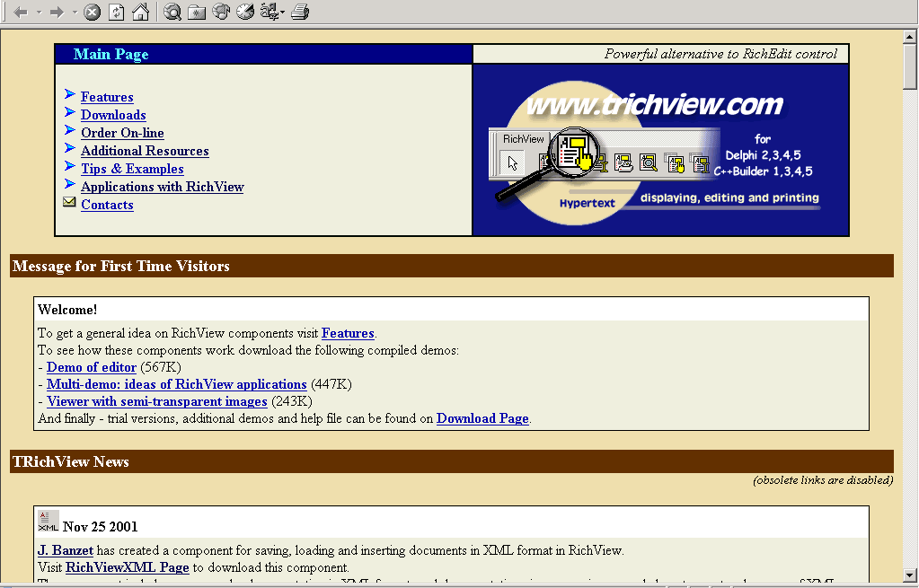
Task: Click the Stop loading button
Action: pos(92,13)
